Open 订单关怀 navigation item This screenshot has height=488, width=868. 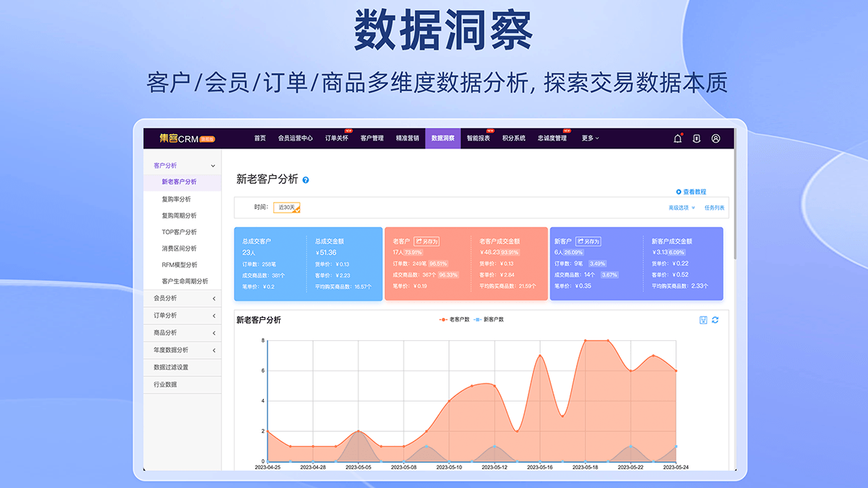pyautogui.click(x=337, y=138)
